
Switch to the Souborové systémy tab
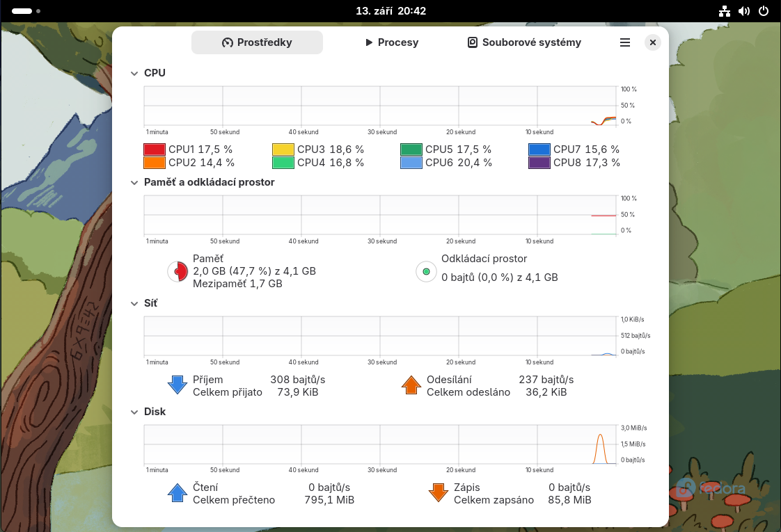[524, 43]
